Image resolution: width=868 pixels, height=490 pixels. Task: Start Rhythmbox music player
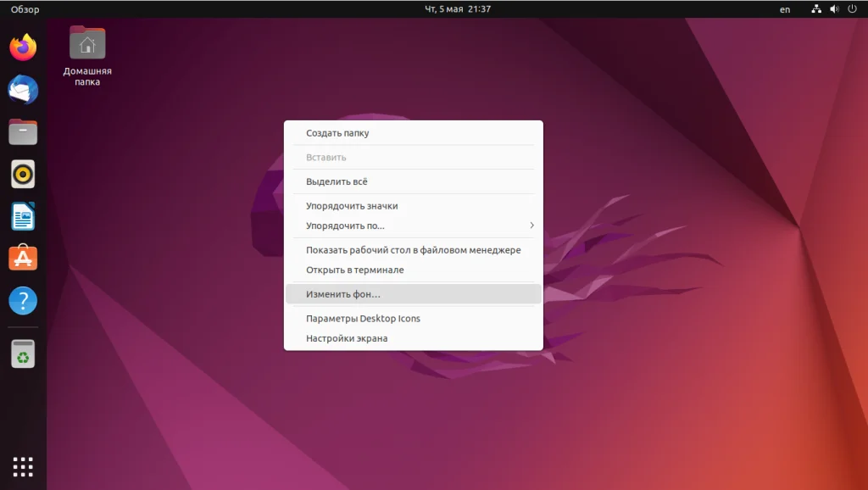point(21,174)
